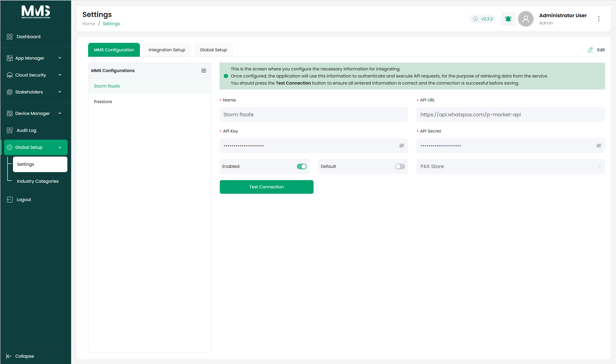This screenshot has height=364, width=616.
Task: Click the Settings breadcrumb link
Action: pyautogui.click(x=111, y=24)
